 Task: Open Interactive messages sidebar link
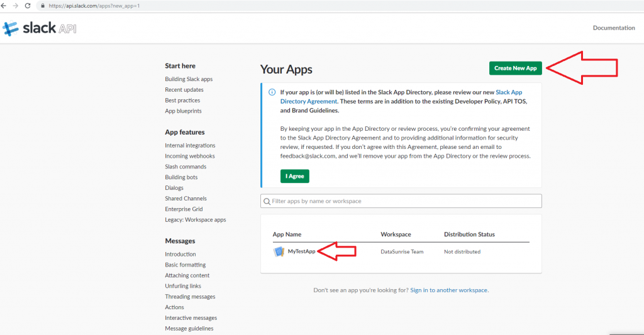[191, 318]
